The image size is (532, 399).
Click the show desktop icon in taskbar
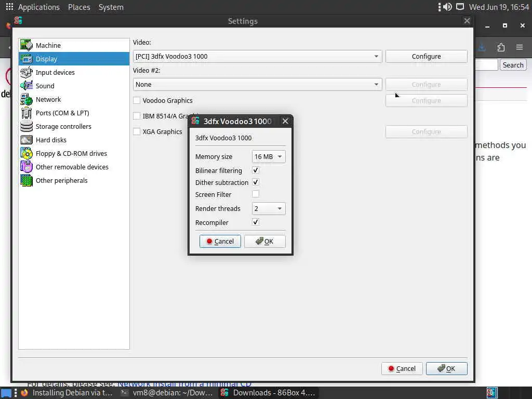click(x=6, y=393)
